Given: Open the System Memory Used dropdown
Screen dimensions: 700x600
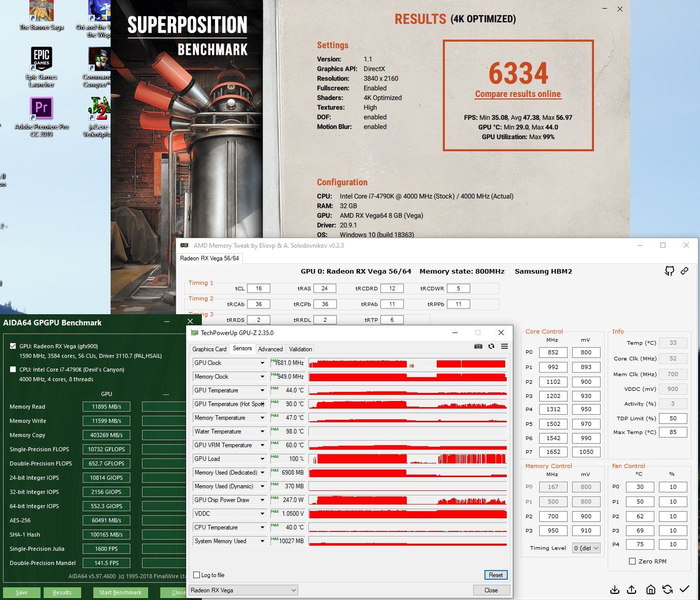Looking at the screenshot, I should tap(262, 541).
